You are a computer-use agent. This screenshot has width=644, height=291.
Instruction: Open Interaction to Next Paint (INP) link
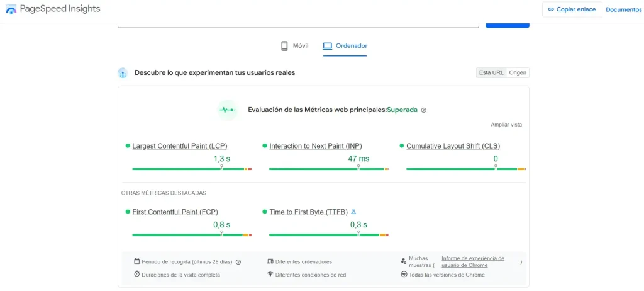point(316,146)
